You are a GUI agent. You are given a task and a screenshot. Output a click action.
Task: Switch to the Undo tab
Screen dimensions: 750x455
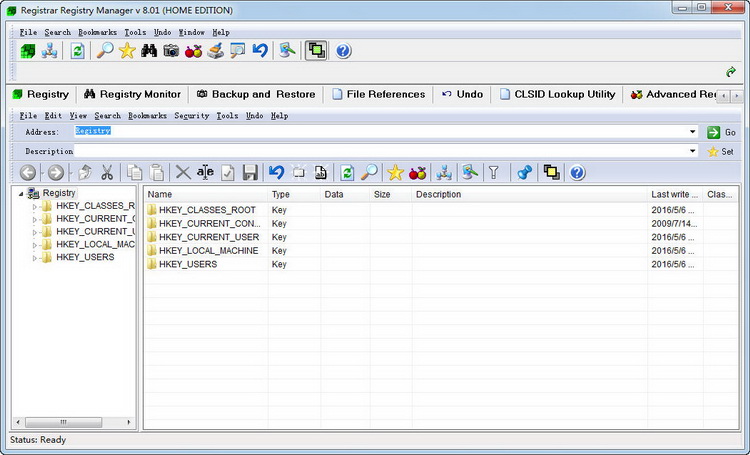462,94
